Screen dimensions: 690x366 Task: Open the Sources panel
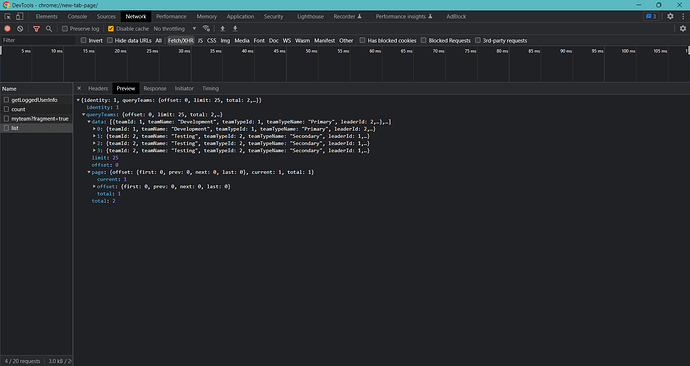106,16
